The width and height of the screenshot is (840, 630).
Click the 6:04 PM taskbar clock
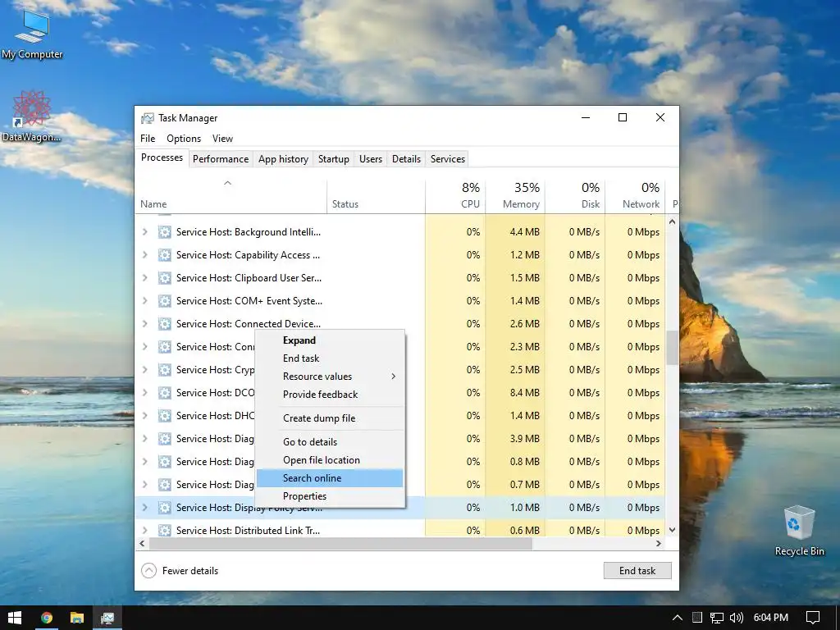tap(770, 618)
